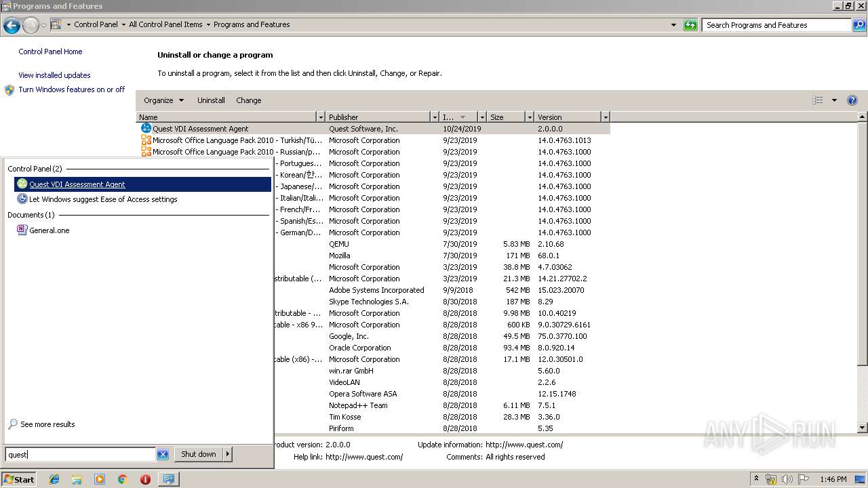Open the view options dropdown arrow
The height and width of the screenshot is (488, 868).
(834, 100)
